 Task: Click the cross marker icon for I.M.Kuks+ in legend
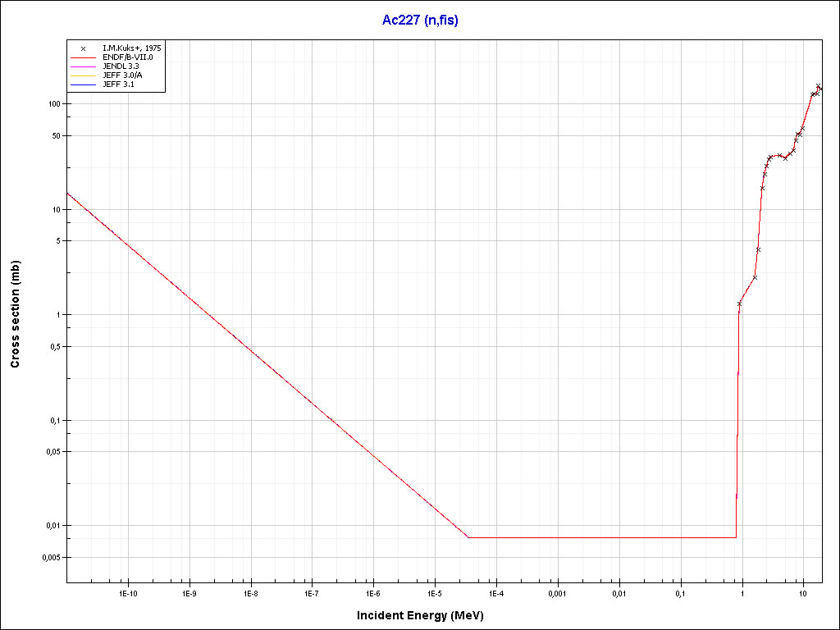(83, 48)
